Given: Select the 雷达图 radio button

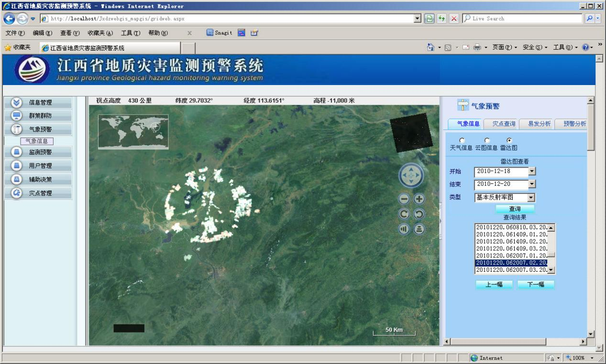Looking at the screenshot, I should coord(508,140).
